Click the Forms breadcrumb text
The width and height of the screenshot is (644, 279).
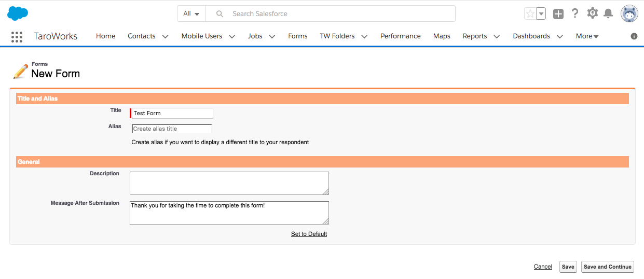coord(40,64)
